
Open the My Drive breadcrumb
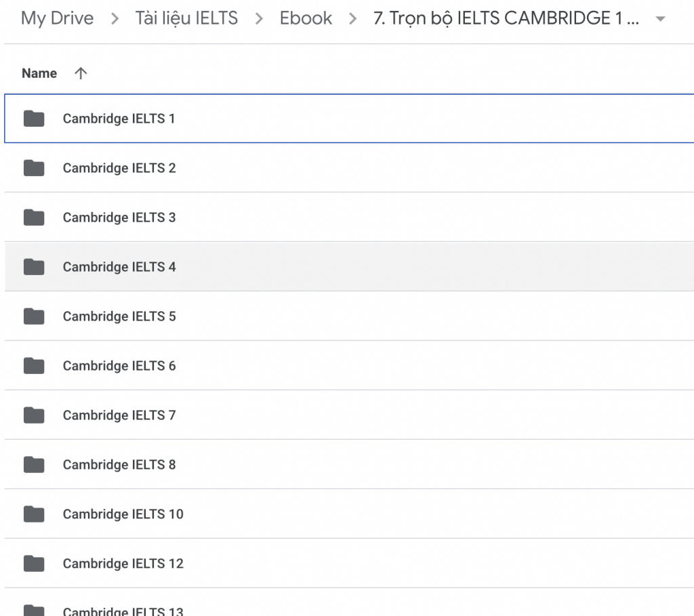pos(57,18)
